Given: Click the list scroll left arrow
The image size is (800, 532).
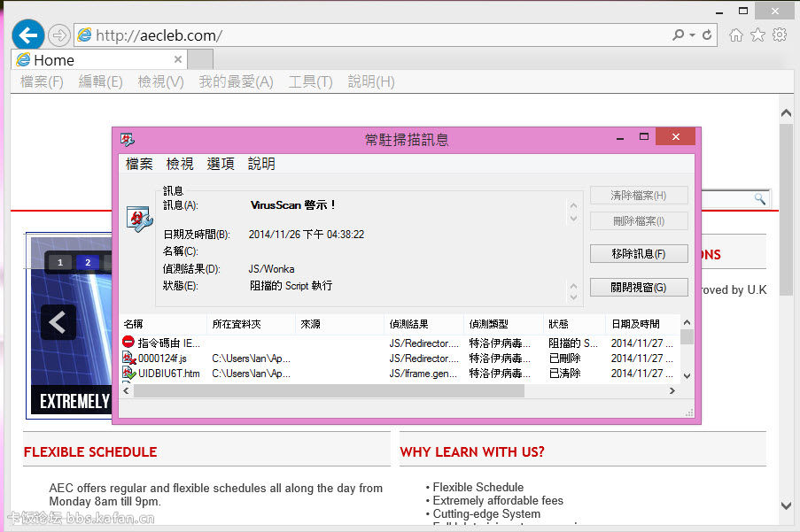Looking at the screenshot, I should (127, 391).
